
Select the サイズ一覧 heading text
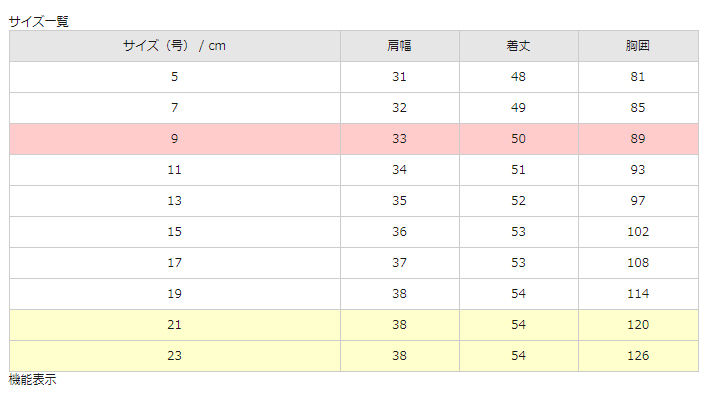39,22
